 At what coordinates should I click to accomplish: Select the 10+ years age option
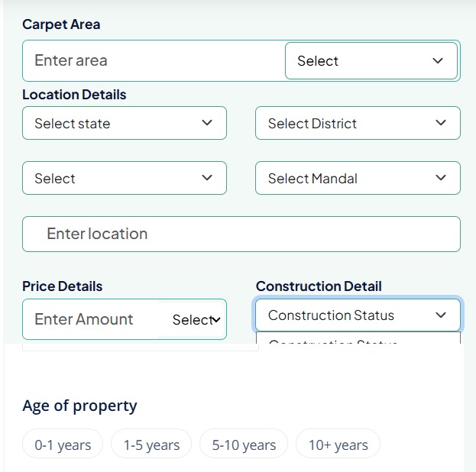338,444
